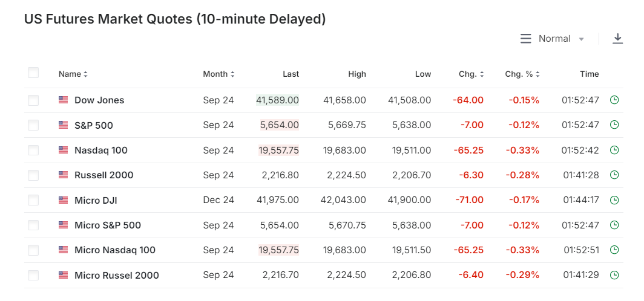Click the clock icon in Dow Jones row
The image size is (644, 301).
point(614,100)
